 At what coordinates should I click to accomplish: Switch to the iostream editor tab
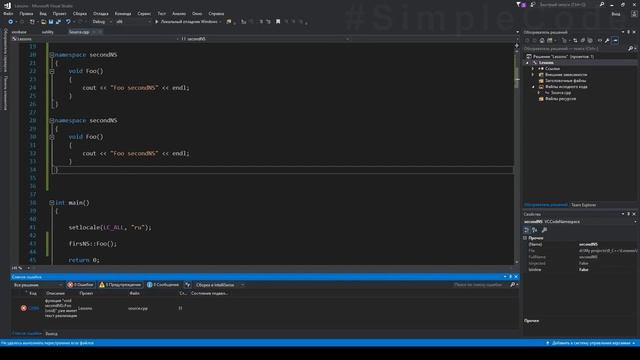(x=19, y=32)
